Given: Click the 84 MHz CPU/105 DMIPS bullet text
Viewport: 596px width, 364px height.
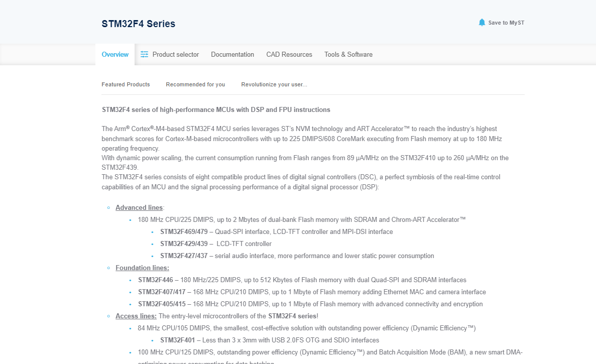Looking at the screenshot, I should pos(307,328).
